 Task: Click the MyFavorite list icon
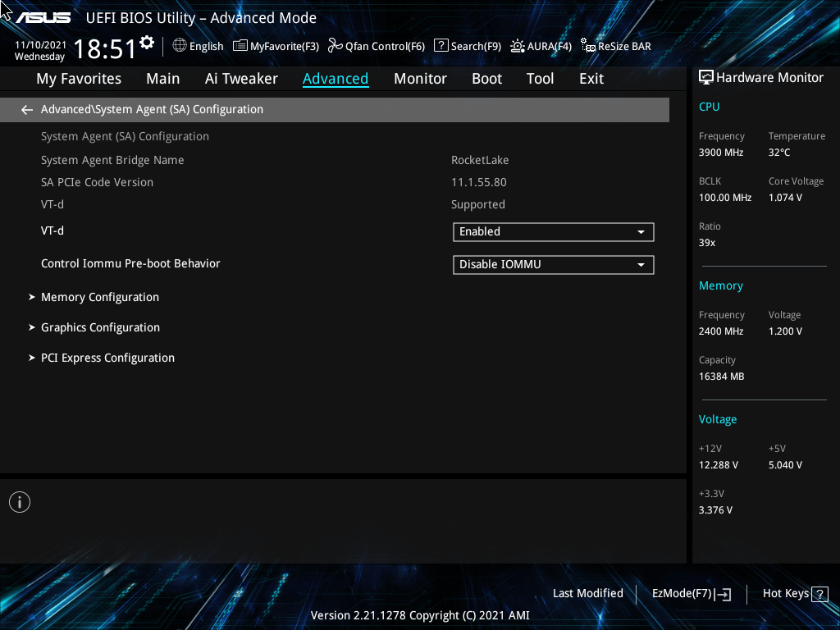[240, 46]
